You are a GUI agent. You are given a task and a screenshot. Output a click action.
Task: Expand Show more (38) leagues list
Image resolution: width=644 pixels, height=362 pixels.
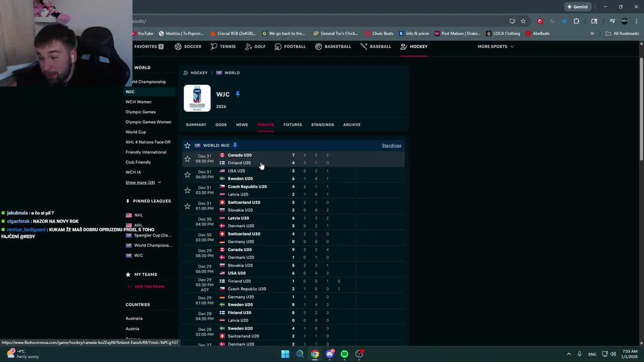pos(143,183)
